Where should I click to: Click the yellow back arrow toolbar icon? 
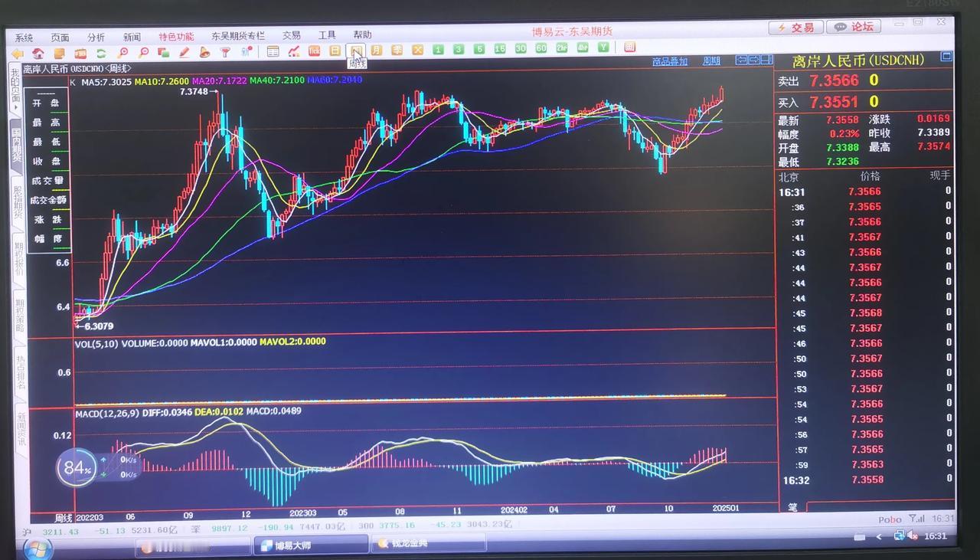(x=17, y=53)
